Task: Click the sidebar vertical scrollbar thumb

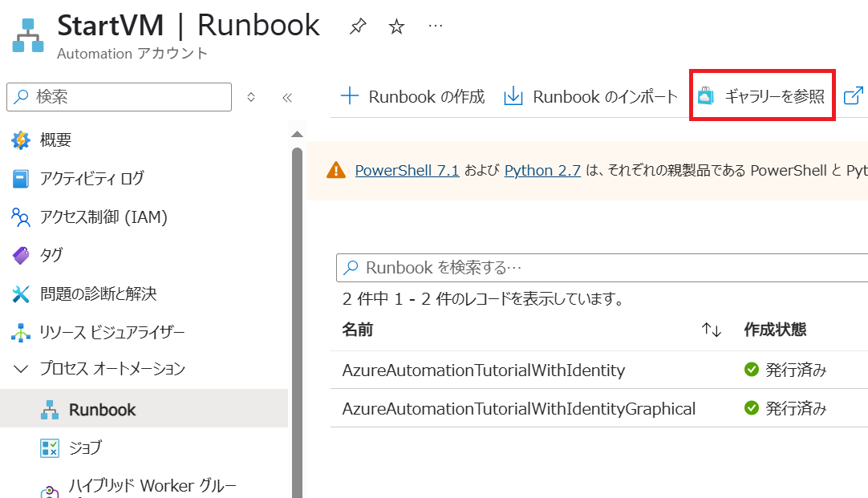Action: point(298,322)
